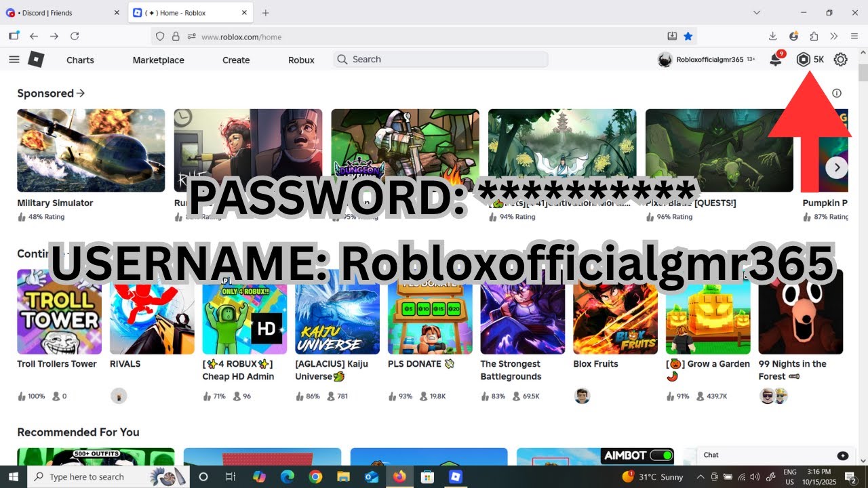Click the Roblox search field
The height and width of the screenshot is (488, 868).
click(x=441, y=60)
